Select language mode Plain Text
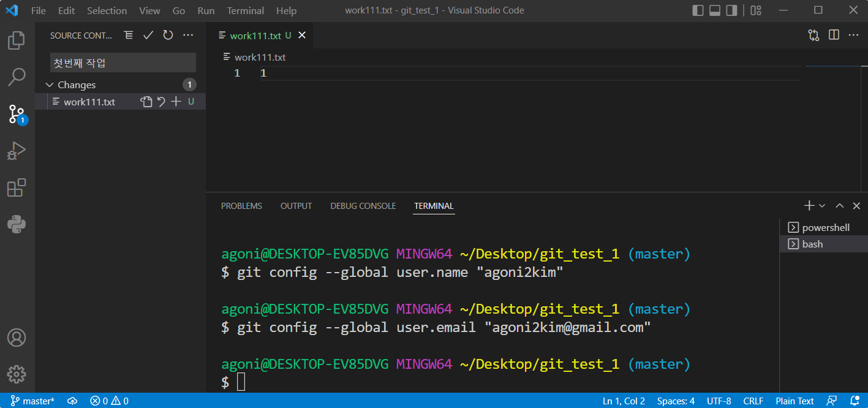The width and height of the screenshot is (868, 408). (794, 401)
